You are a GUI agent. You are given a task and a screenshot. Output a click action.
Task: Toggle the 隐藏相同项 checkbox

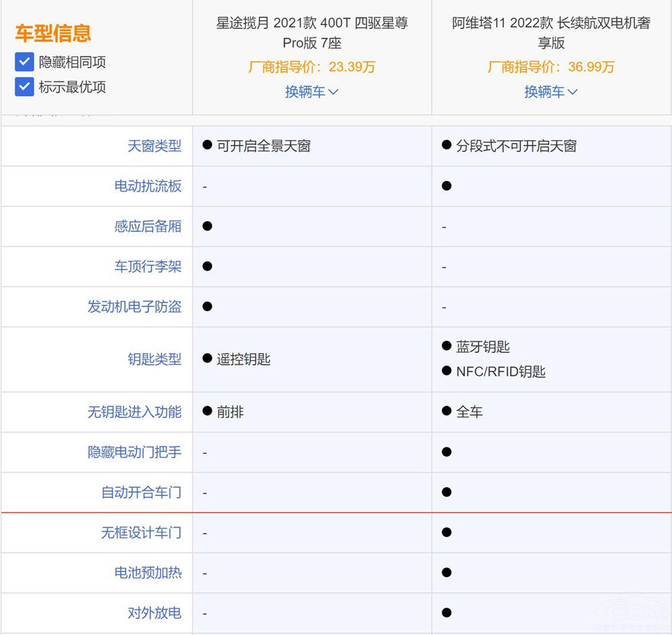click(x=24, y=62)
